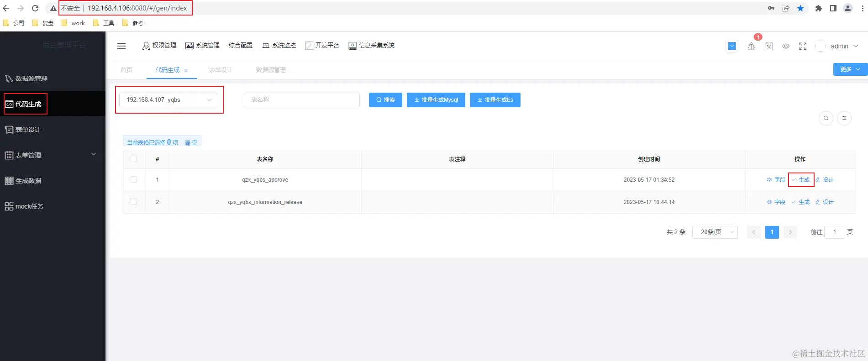Click 设计 for qzx_yqbs_information_release row

(x=825, y=202)
